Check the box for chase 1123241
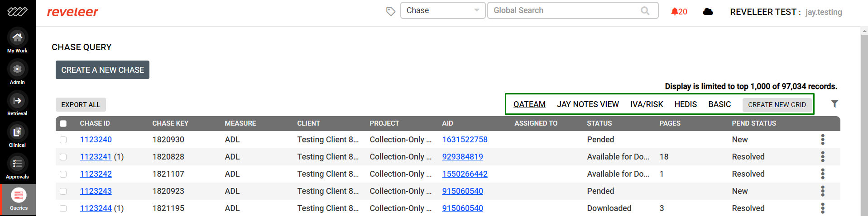This screenshot has height=216, width=868. coord(63,157)
